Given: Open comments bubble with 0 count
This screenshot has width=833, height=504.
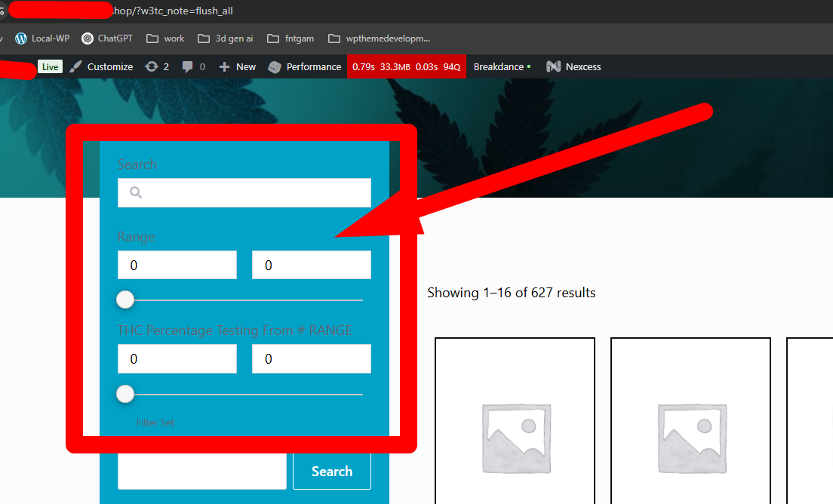Looking at the screenshot, I should 193,67.
